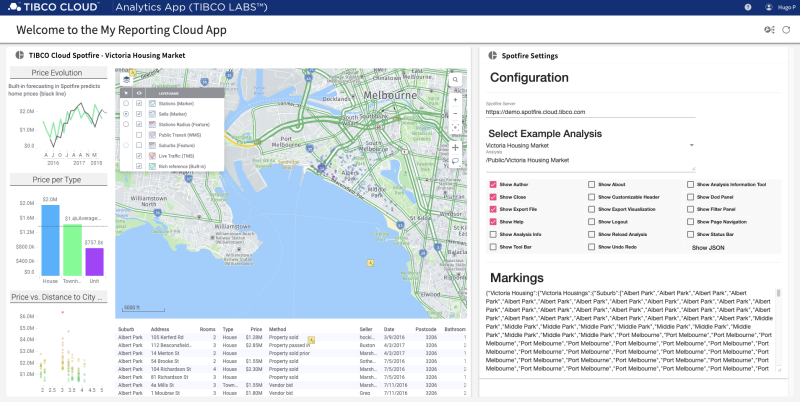Hide the Stations (Marker) layer checkbox
Viewport: 800px width, 402px height.
click(139, 104)
